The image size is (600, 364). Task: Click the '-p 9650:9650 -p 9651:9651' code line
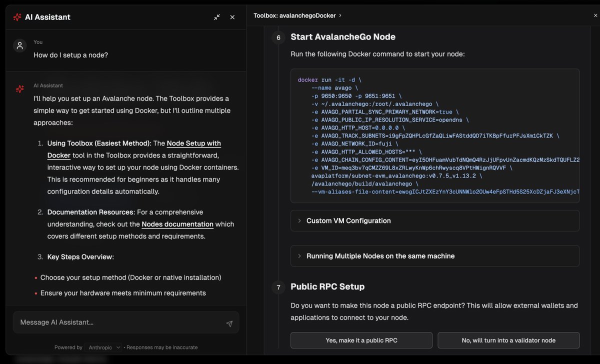click(356, 95)
